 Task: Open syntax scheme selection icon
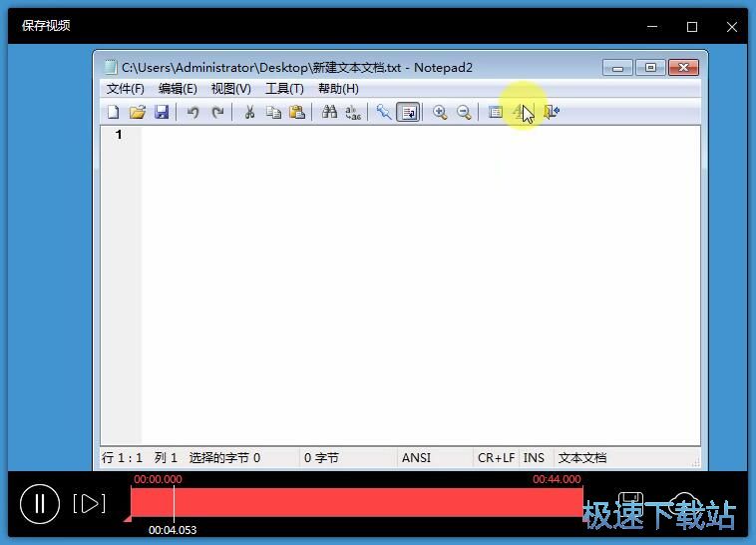495,112
